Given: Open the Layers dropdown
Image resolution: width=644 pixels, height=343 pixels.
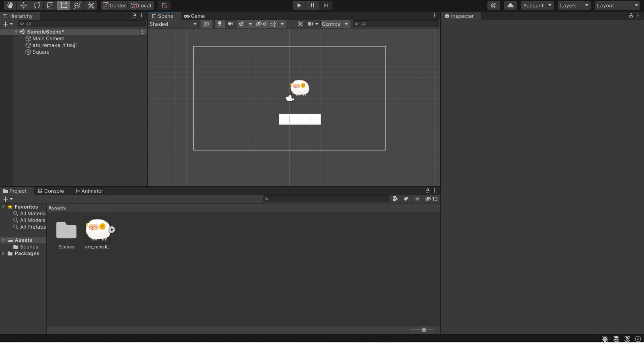Looking at the screenshot, I should (x=574, y=5).
